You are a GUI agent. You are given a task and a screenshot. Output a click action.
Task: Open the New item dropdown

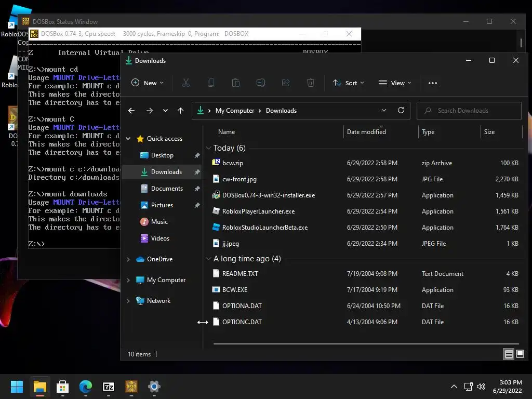coord(148,83)
